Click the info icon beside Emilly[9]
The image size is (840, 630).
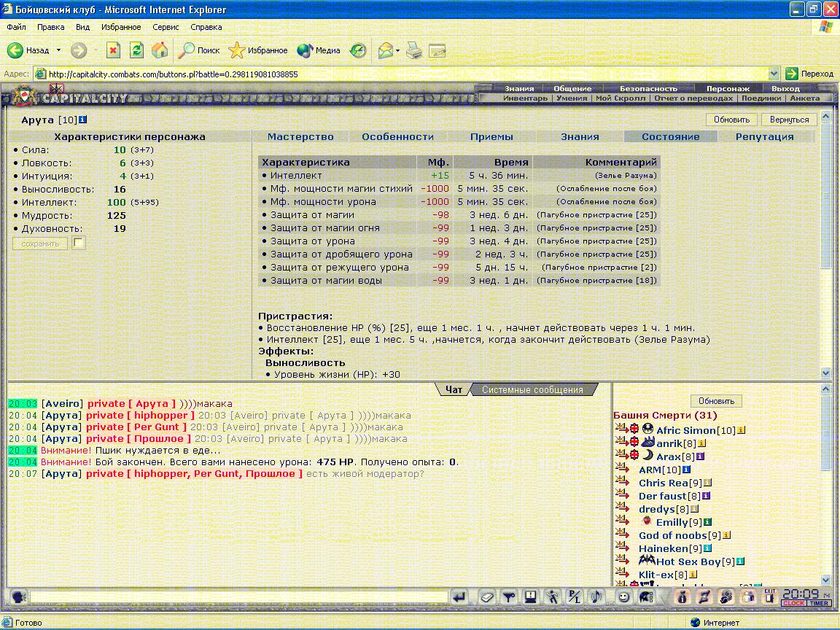(708, 522)
